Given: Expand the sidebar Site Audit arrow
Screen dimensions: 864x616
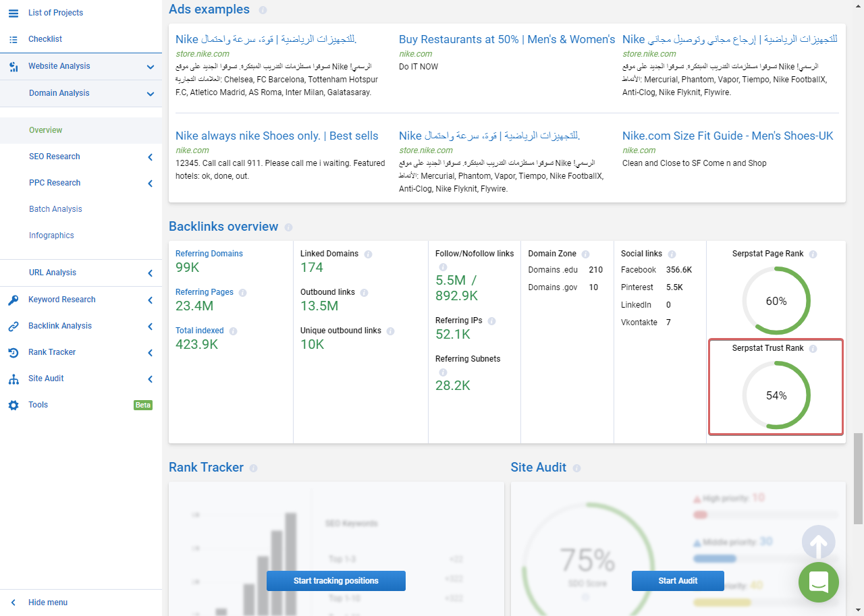Looking at the screenshot, I should 150,379.
